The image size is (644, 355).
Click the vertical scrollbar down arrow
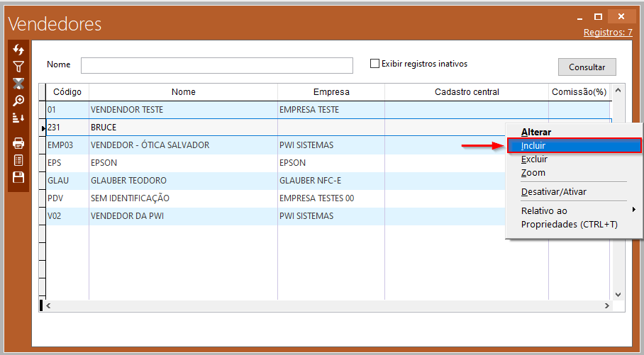click(x=617, y=294)
